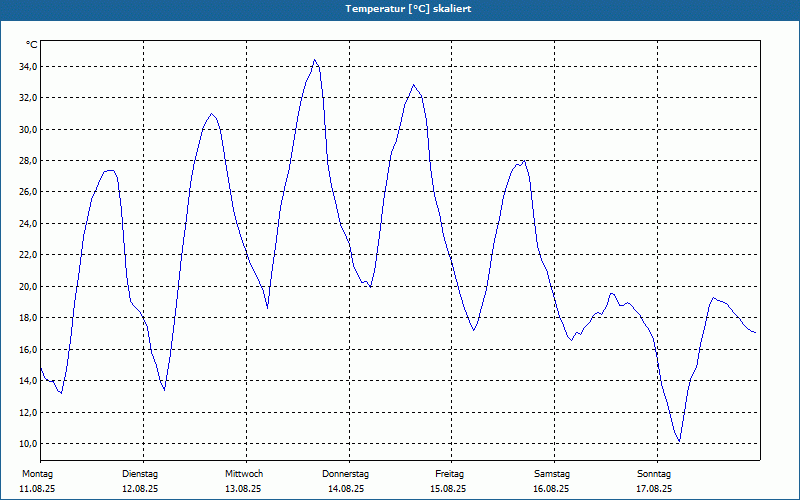Click the °C unit label on axis

click(x=32, y=45)
